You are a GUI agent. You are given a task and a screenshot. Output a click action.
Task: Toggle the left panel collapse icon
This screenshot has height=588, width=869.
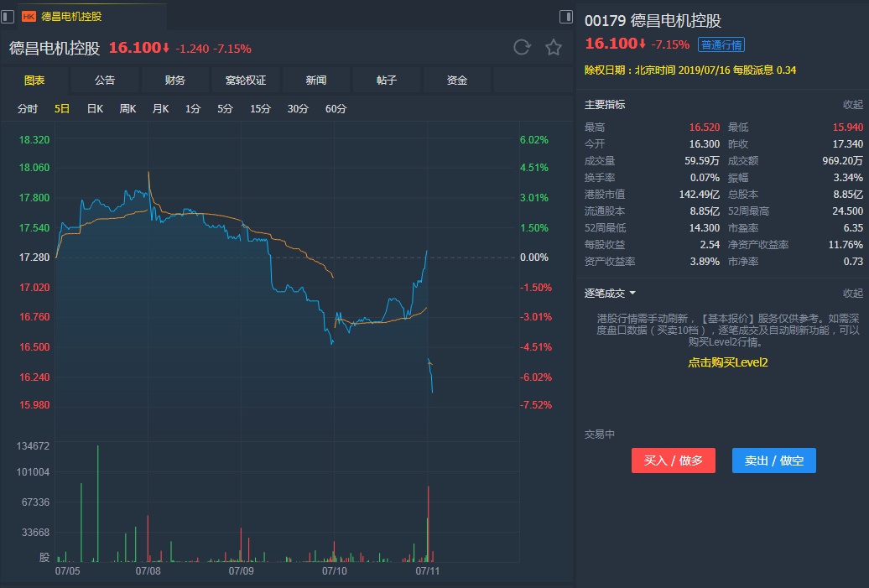8,17
